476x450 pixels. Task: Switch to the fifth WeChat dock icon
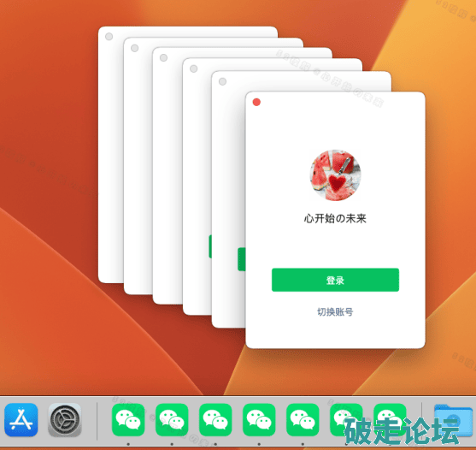pyautogui.click(x=303, y=419)
